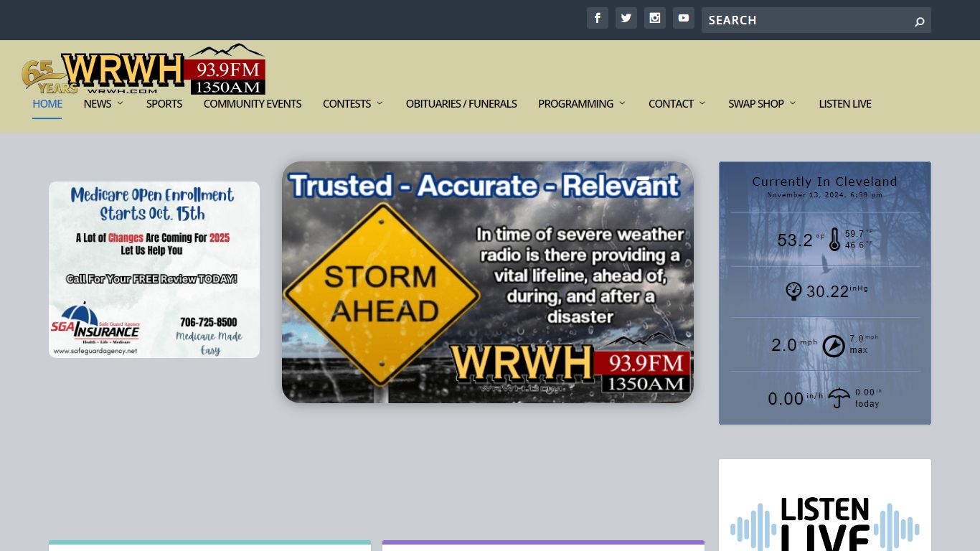Go to homepage via WRWH logo
This screenshot has height=551, width=980.
pyautogui.click(x=143, y=70)
